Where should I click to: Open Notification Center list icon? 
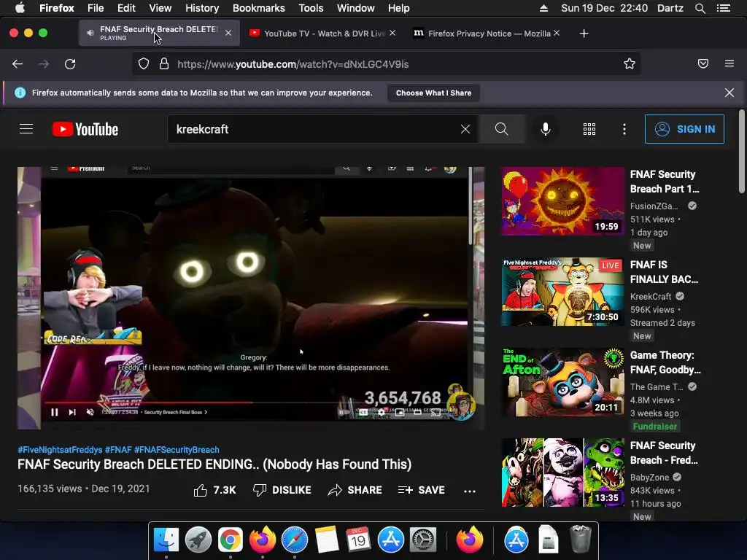click(724, 8)
